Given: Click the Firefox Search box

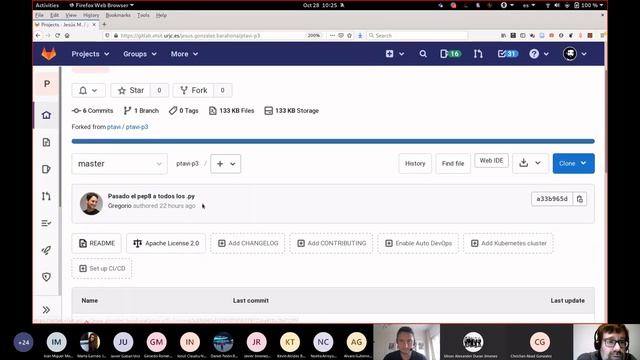Looking at the screenshot, I should [417, 36].
